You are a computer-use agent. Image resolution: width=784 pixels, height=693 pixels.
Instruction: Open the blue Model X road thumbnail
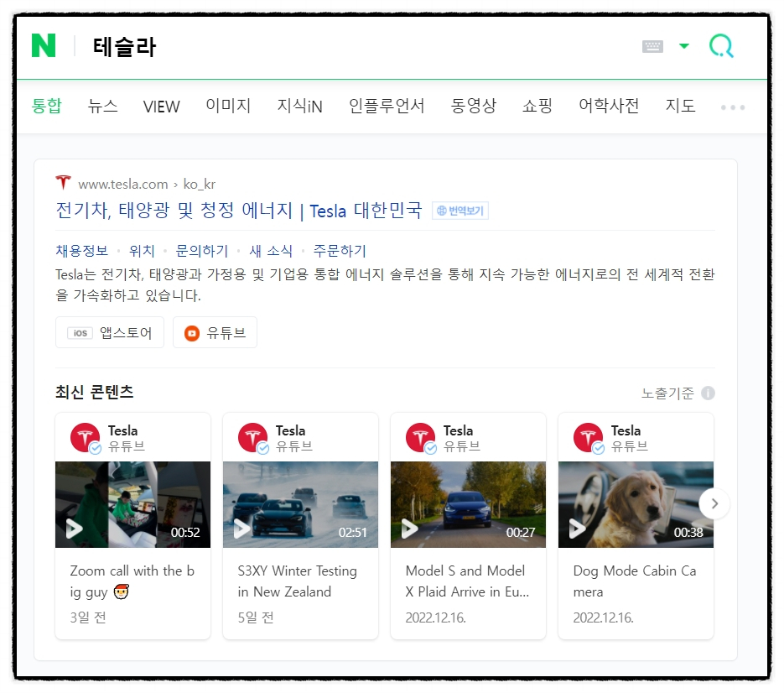(468, 504)
